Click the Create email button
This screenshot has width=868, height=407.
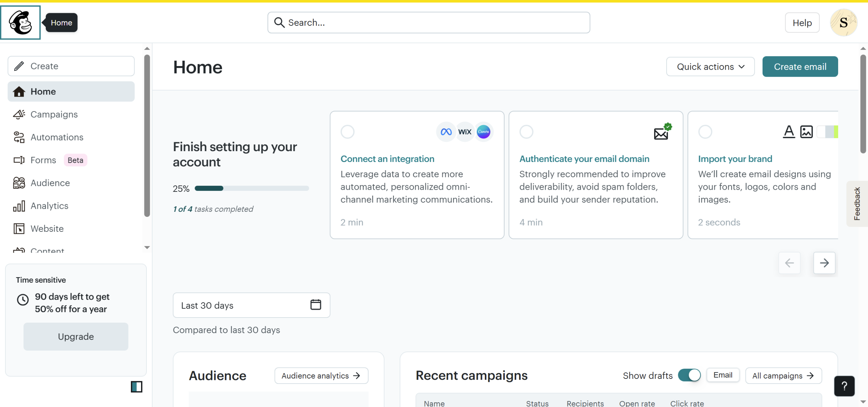(800, 67)
